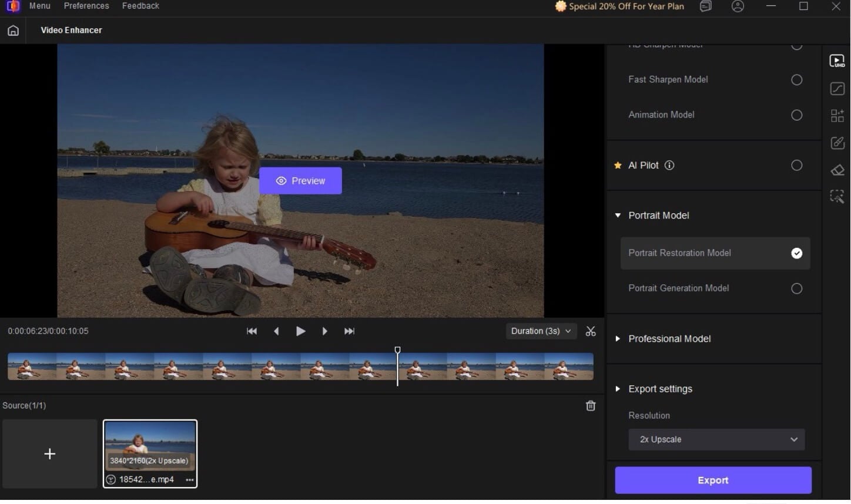Step back one frame
Viewport: 851px width, 504px height.
276,331
